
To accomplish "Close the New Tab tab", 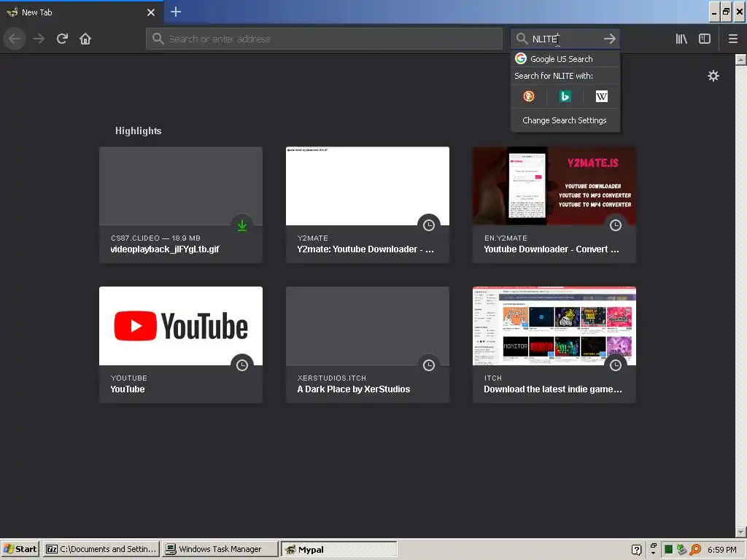I will tap(151, 12).
